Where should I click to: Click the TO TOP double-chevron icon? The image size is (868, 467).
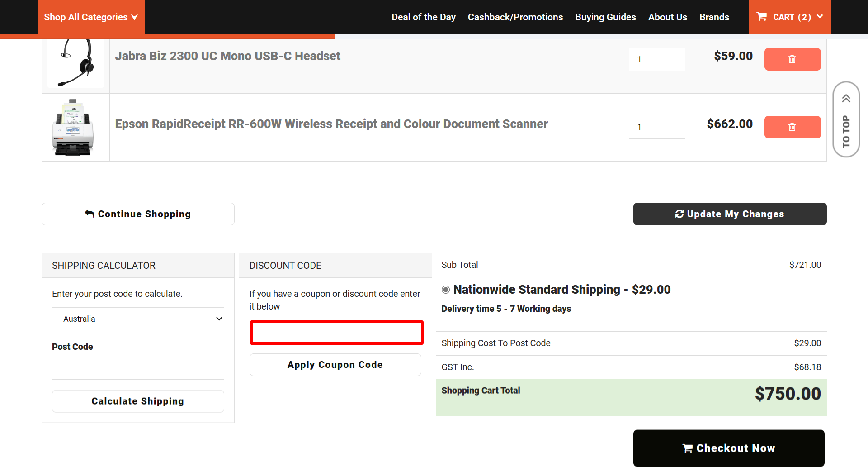pos(846,97)
